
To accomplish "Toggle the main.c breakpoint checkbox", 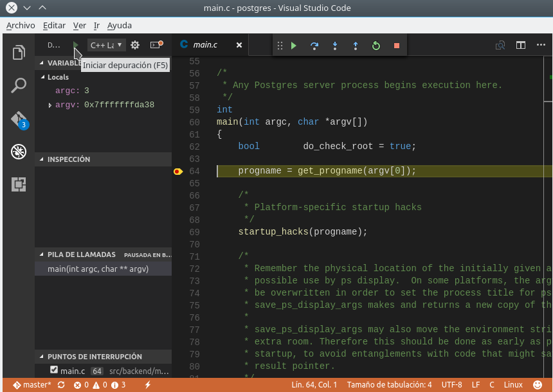I will 54,370.
